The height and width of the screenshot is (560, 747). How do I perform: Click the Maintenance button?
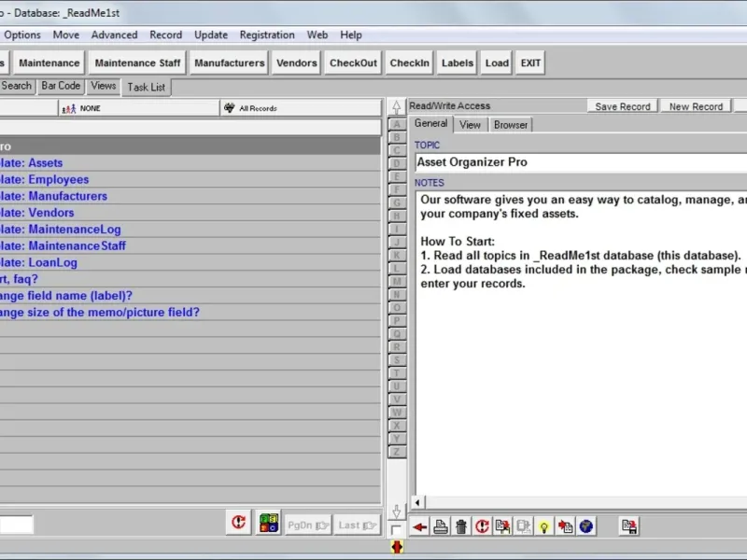[x=49, y=63]
